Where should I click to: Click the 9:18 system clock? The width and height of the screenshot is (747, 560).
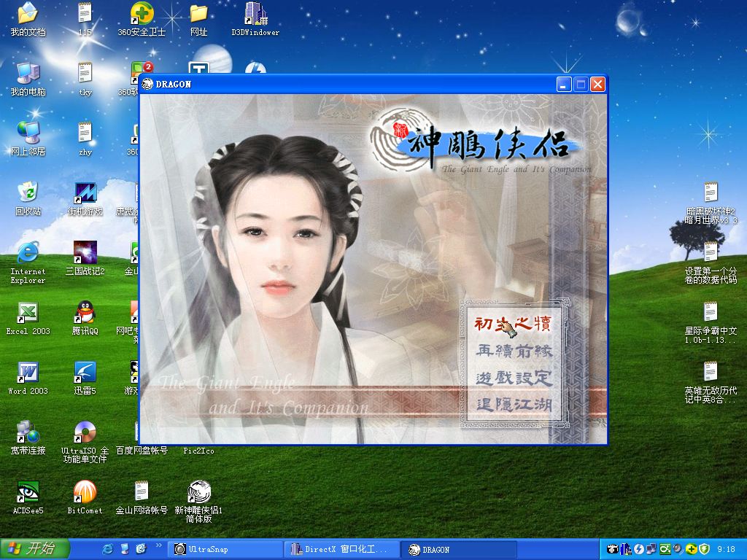pos(726,550)
